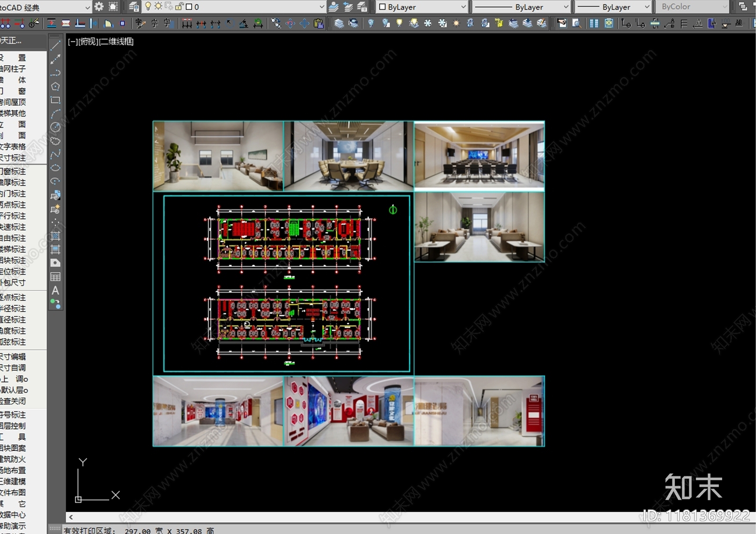
Task: Select the Hatch tool
Action: tap(55, 236)
